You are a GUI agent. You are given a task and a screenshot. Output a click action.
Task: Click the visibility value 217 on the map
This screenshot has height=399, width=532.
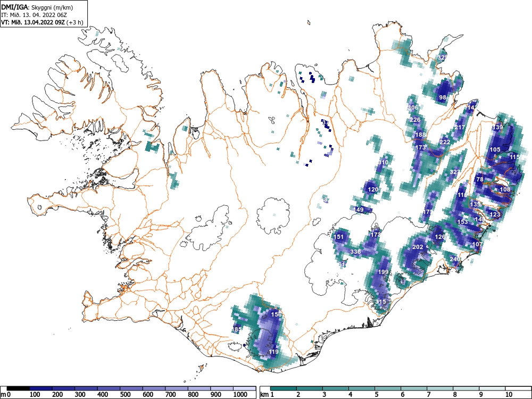[x=460, y=127]
